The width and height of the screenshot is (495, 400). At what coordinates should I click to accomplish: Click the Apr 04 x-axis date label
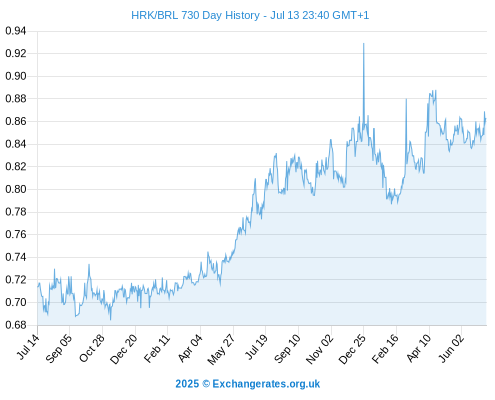tap(190, 348)
